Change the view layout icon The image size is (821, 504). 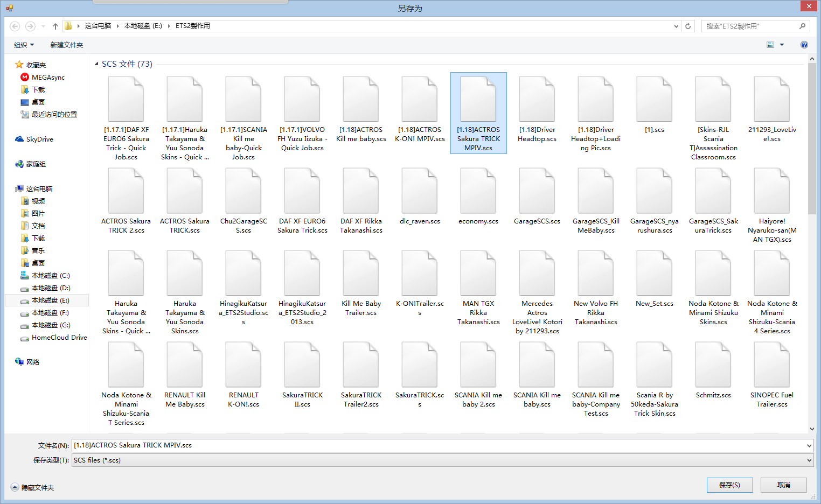(770, 45)
